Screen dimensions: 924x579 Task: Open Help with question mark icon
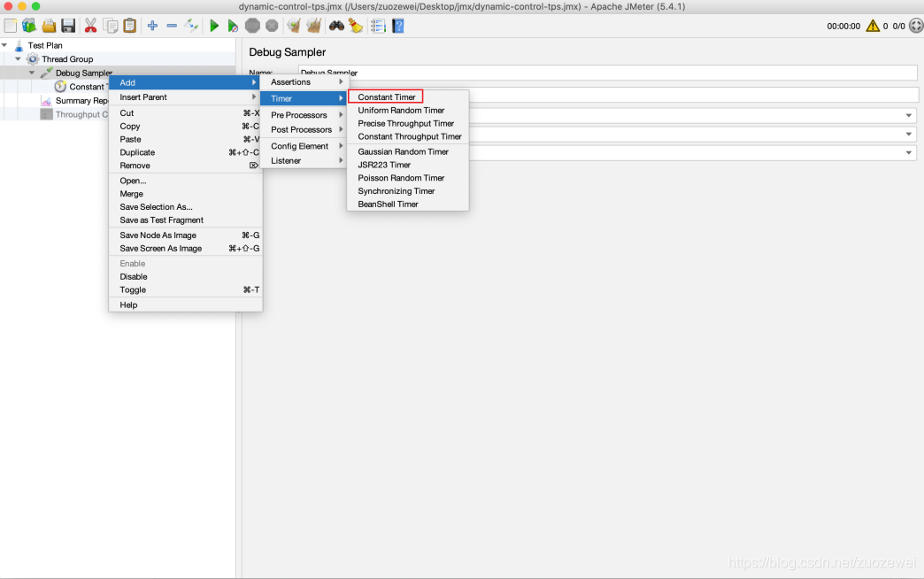pos(398,26)
